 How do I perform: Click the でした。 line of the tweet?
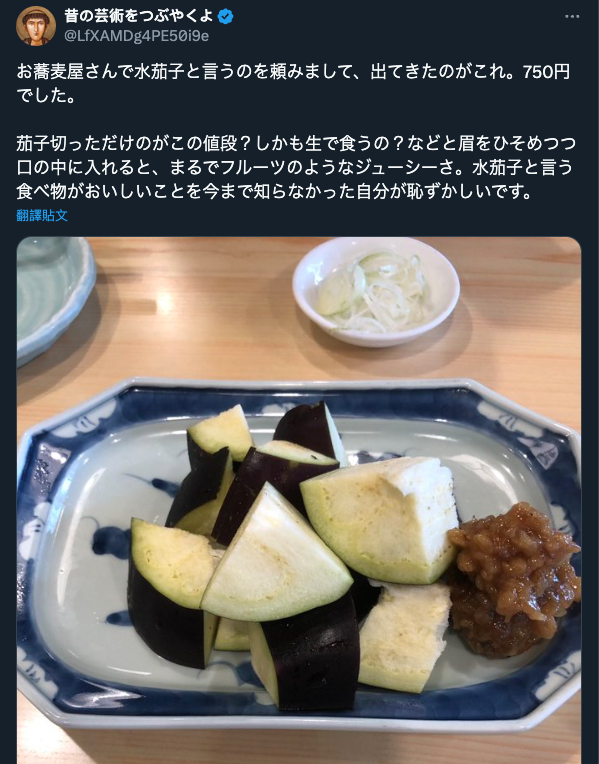pos(47,96)
